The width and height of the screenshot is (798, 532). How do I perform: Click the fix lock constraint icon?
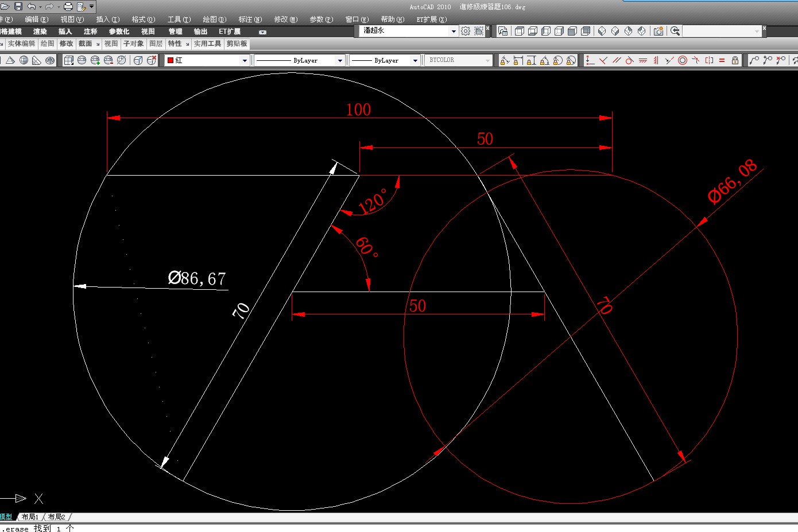pyautogui.click(x=735, y=60)
